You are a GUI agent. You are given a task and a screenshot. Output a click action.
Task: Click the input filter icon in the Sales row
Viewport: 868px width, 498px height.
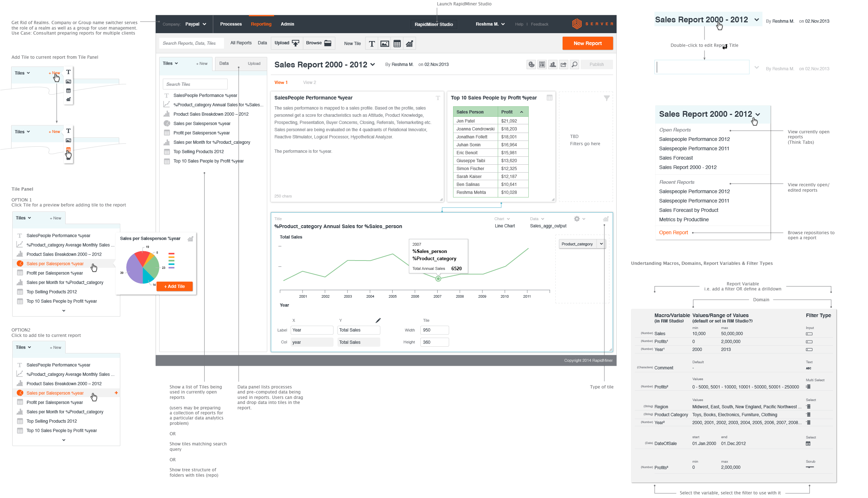pyautogui.click(x=809, y=334)
